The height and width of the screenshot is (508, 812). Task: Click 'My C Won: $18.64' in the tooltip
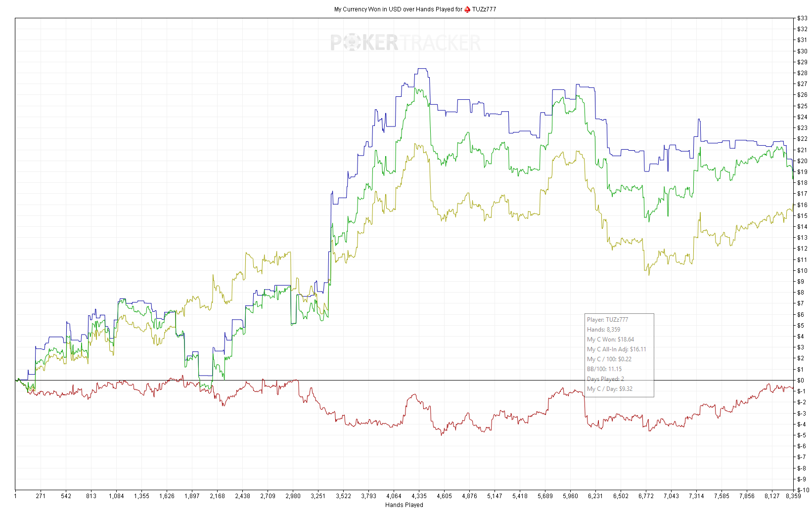pyautogui.click(x=610, y=339)
